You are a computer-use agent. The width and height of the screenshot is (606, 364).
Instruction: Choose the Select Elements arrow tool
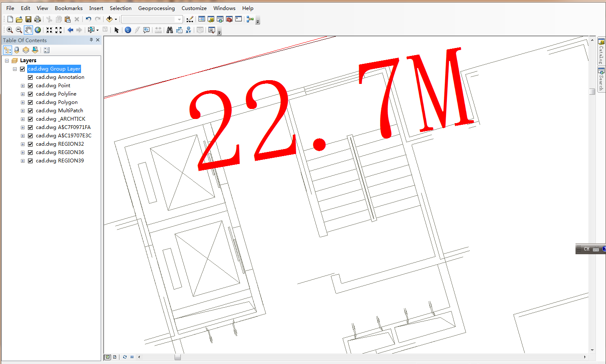tap(117, 30)
